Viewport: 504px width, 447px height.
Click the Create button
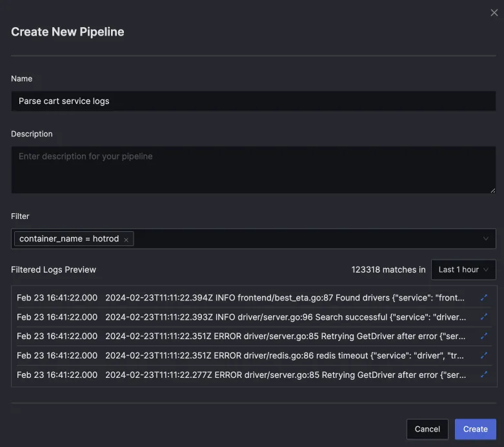[476, 429]
